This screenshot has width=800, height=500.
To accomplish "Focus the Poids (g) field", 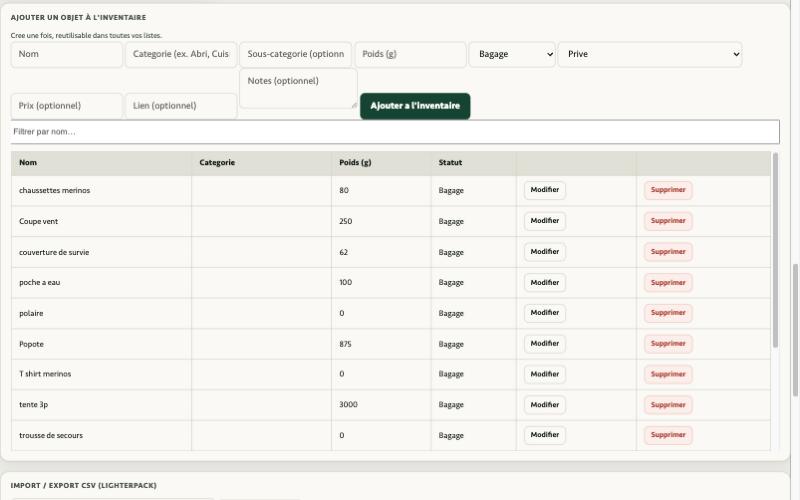I will (410, 55).
